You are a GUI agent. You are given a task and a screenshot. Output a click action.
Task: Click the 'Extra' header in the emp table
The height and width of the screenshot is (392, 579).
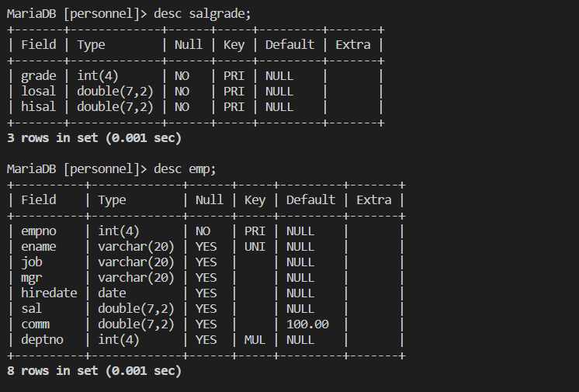pos(374,200)
